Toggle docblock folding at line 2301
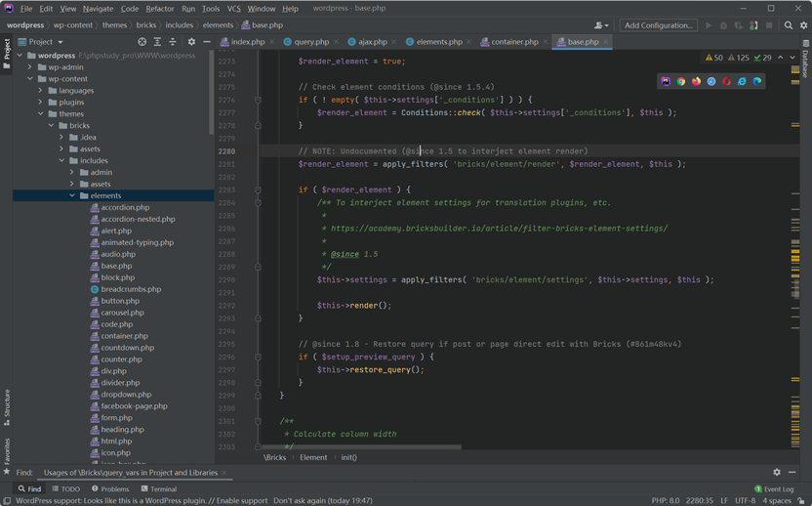 tap(258, 421)
